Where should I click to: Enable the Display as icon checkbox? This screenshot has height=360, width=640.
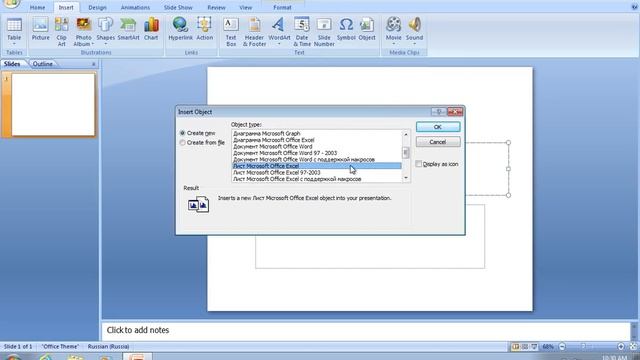(x=418, y=164)
